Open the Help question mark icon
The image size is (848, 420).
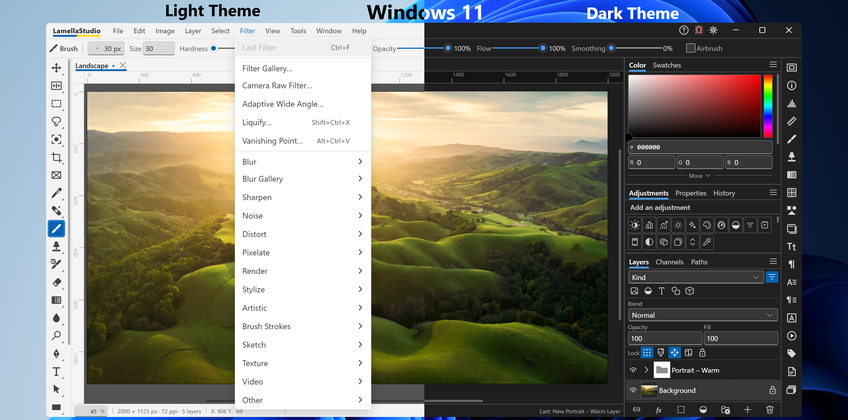click(x=684, y=30)
